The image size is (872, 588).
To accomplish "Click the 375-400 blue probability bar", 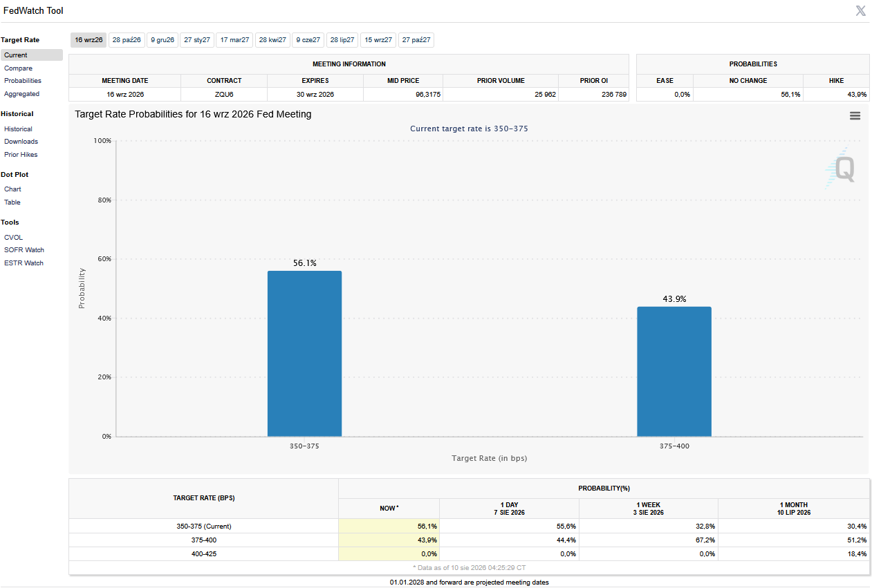I will (674, 372).
